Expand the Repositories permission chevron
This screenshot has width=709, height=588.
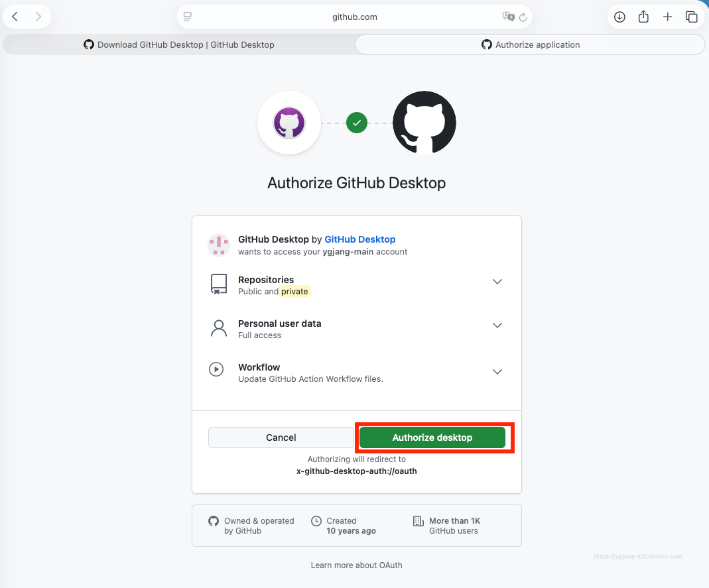[x=497, y=282]
